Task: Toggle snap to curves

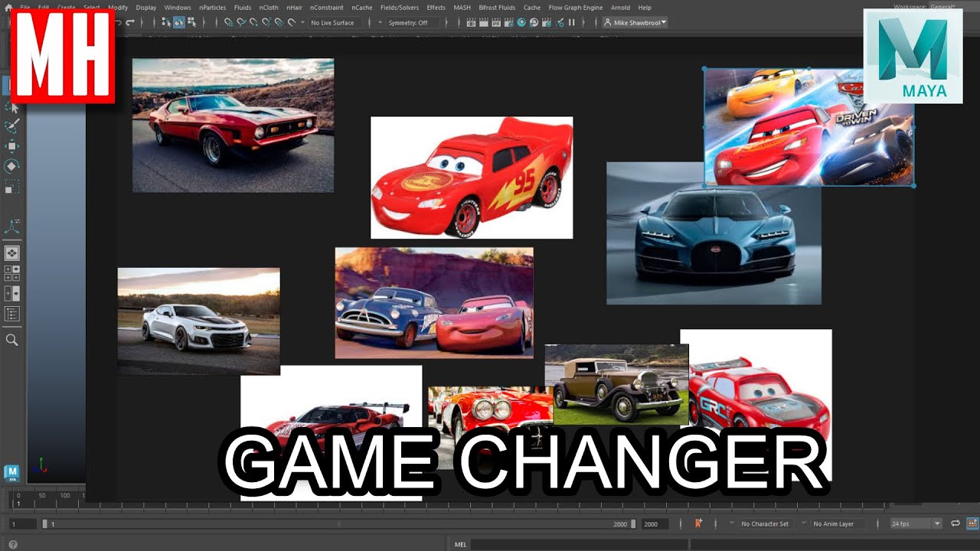Action: coord(240,23)
